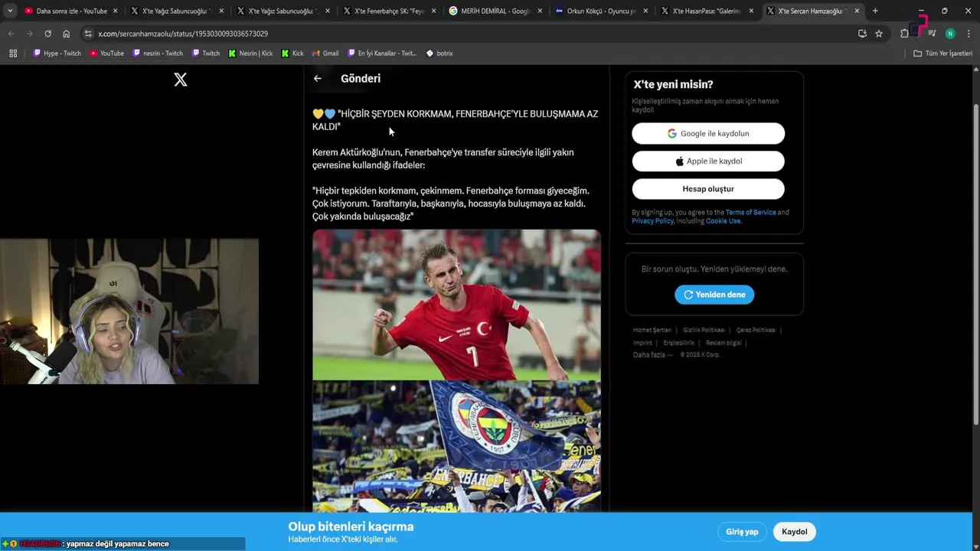Expand the 'Tüm Yer İşaretleri' bookmarks folder
980x551 pixels.
click(x=942, y=54)
